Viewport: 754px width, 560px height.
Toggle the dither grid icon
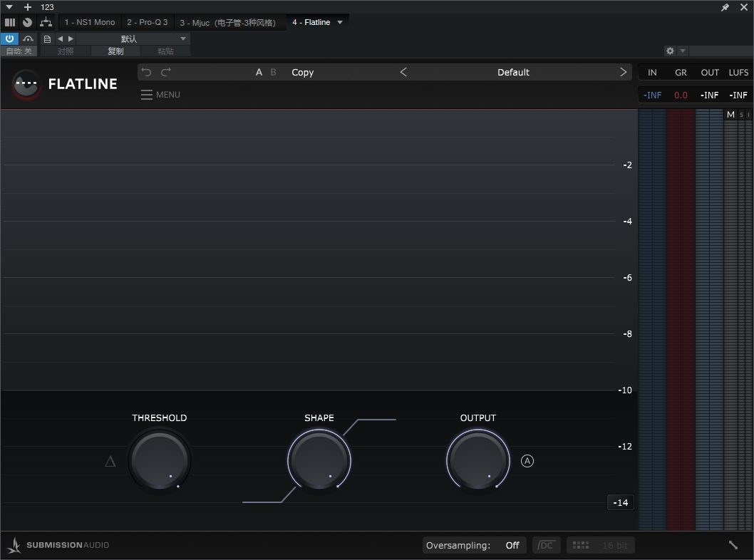pos(581,545)
